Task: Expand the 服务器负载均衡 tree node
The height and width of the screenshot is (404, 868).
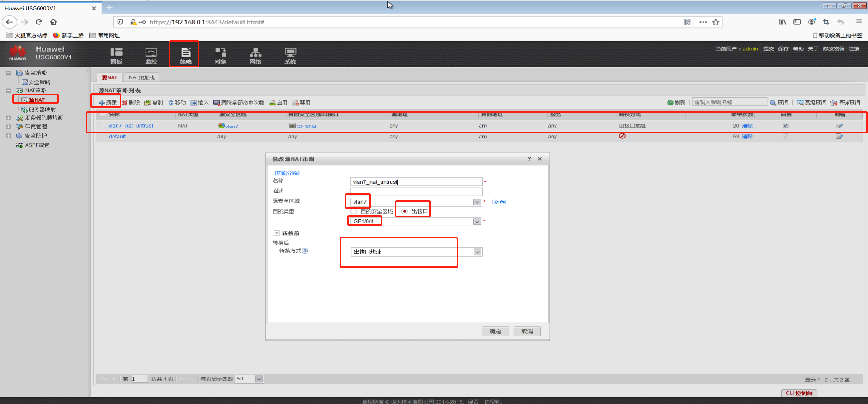Action: pos(9,118)
